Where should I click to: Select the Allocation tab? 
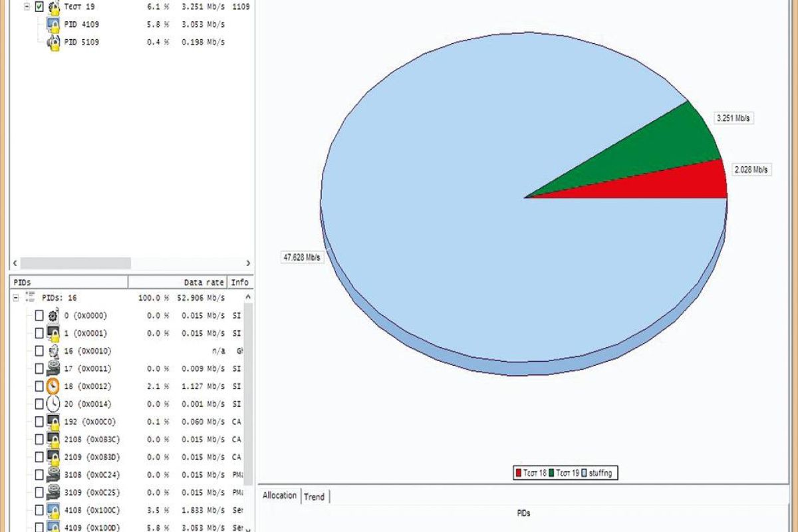[x=279, y=496]
